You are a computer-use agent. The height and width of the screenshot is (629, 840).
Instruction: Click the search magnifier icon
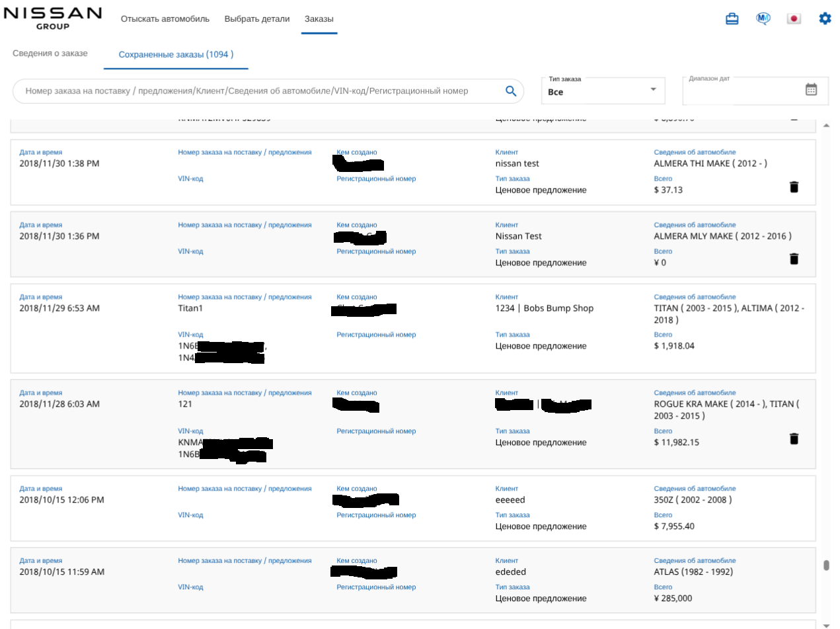tap(511, 91)
